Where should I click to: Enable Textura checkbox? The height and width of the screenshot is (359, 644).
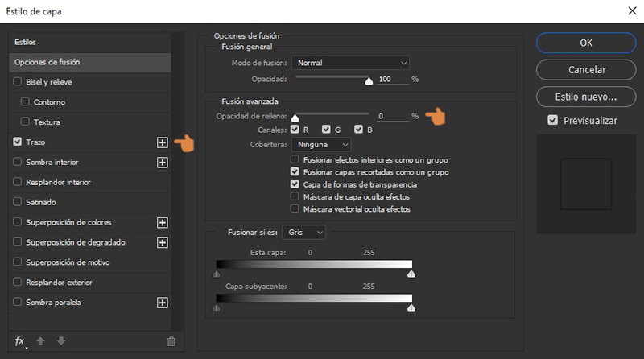[25, 122]
